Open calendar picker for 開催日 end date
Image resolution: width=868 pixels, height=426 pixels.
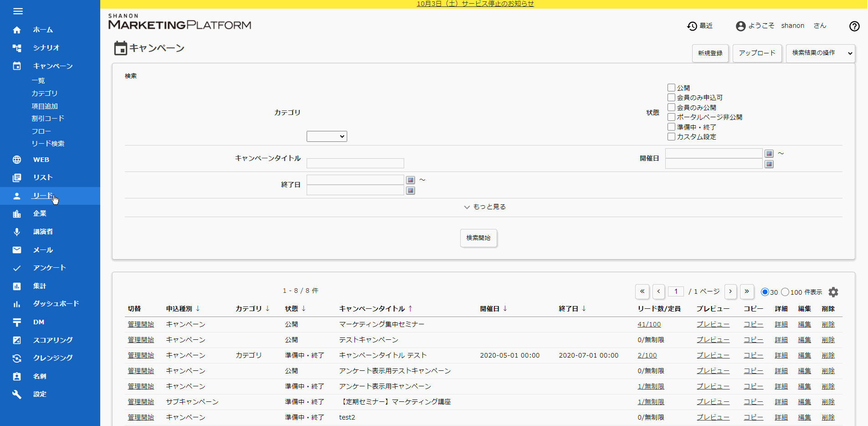769,164
